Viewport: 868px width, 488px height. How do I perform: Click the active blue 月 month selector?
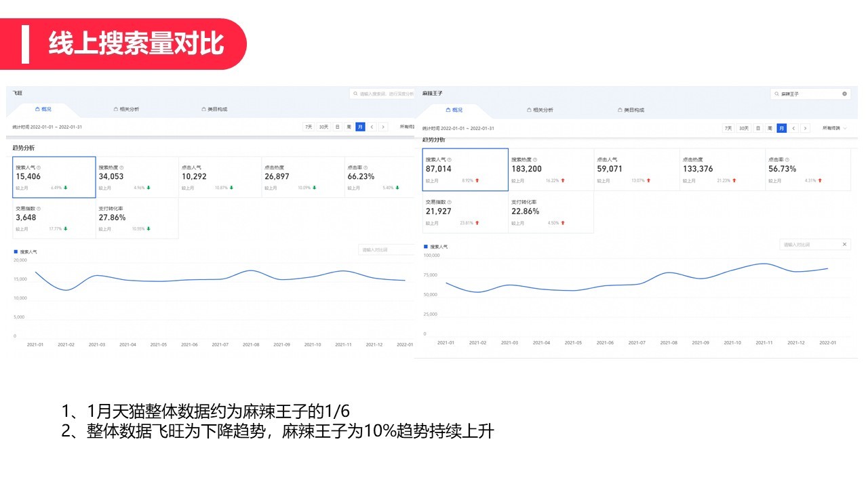(360, 127)
